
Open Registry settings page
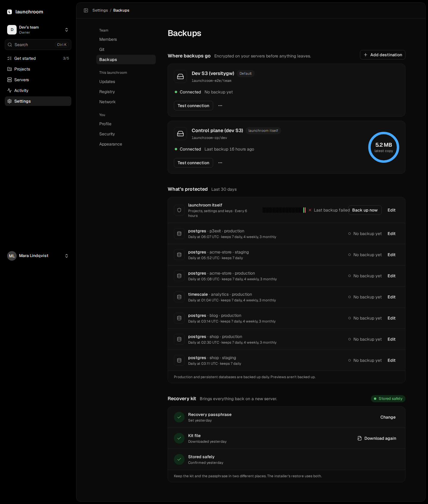click(x=126, y=92)
